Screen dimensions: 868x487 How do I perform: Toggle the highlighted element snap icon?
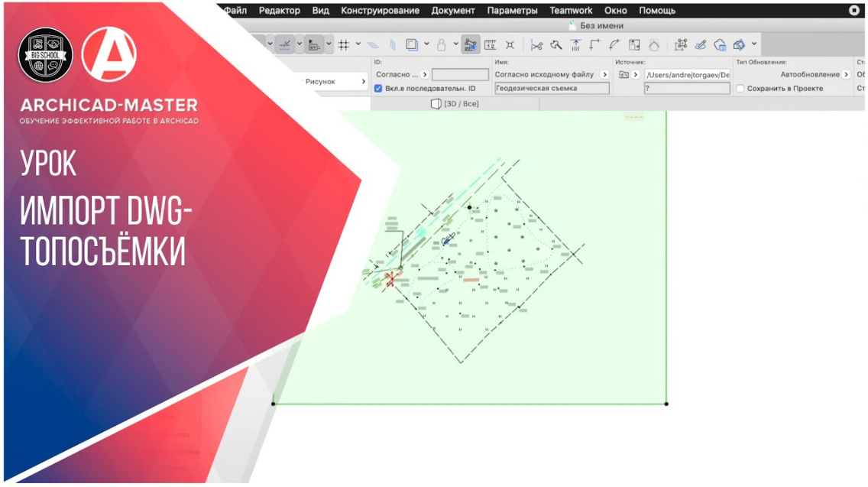tap(470, 44)
